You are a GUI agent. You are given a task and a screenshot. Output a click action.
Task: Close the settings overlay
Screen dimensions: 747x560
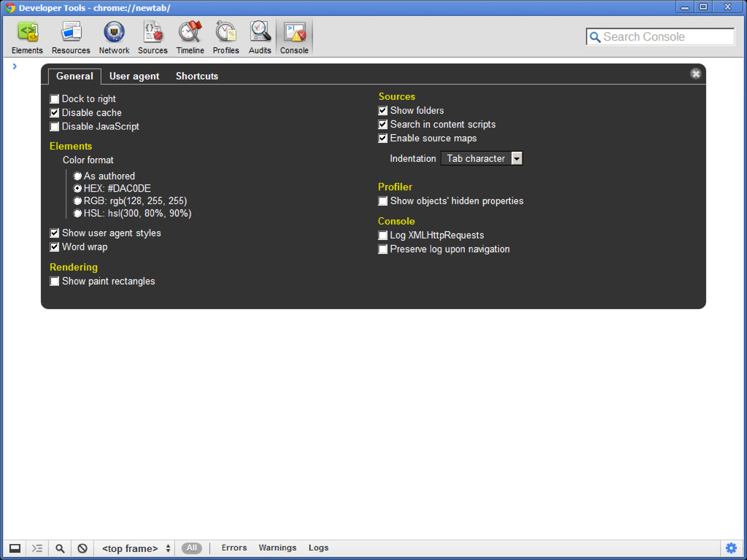pyautogui.click(x=695, y=74)
